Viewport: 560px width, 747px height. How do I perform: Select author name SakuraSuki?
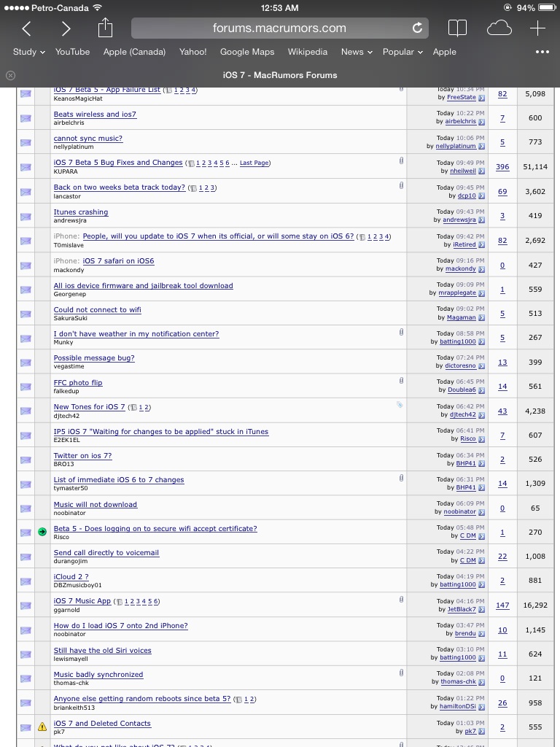71,318
